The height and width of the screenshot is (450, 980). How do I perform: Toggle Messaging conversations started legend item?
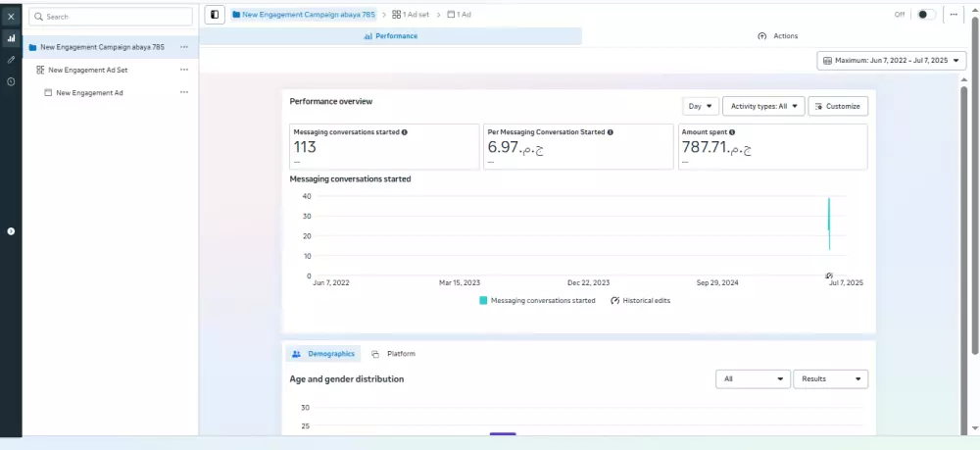pos(537,301)
